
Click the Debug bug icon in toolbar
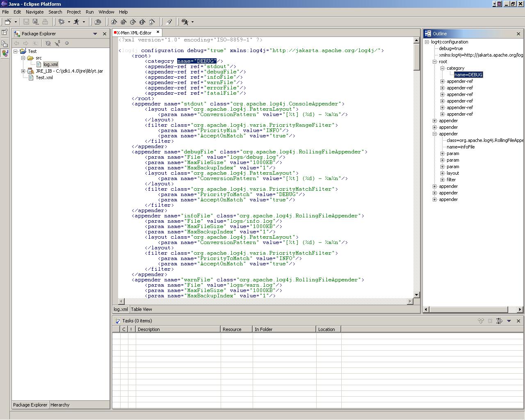tap(62, 22)
